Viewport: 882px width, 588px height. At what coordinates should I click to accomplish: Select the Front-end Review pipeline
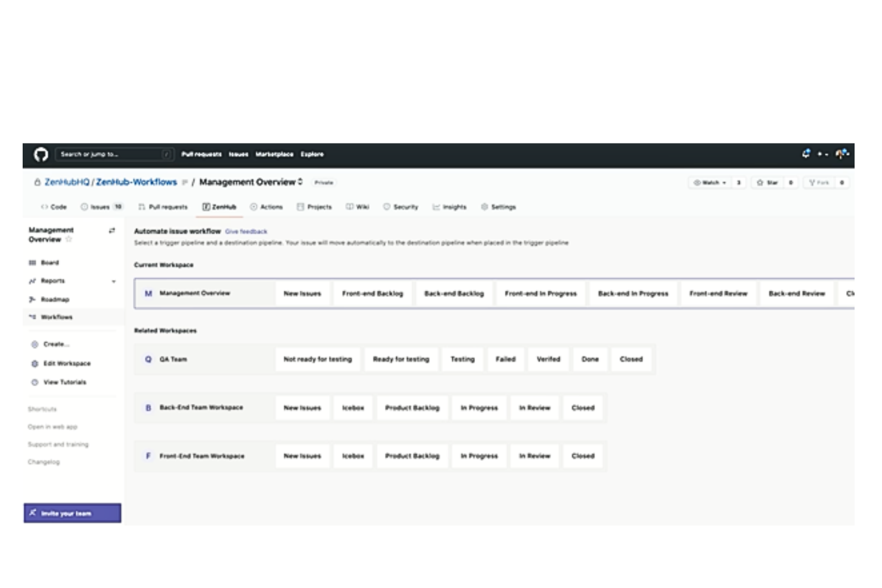coord(718,294)
